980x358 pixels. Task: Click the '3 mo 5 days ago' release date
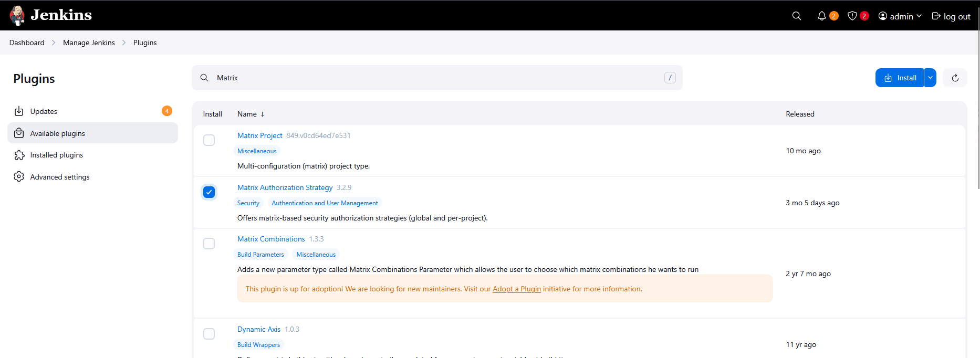click(x=812, y=203)
